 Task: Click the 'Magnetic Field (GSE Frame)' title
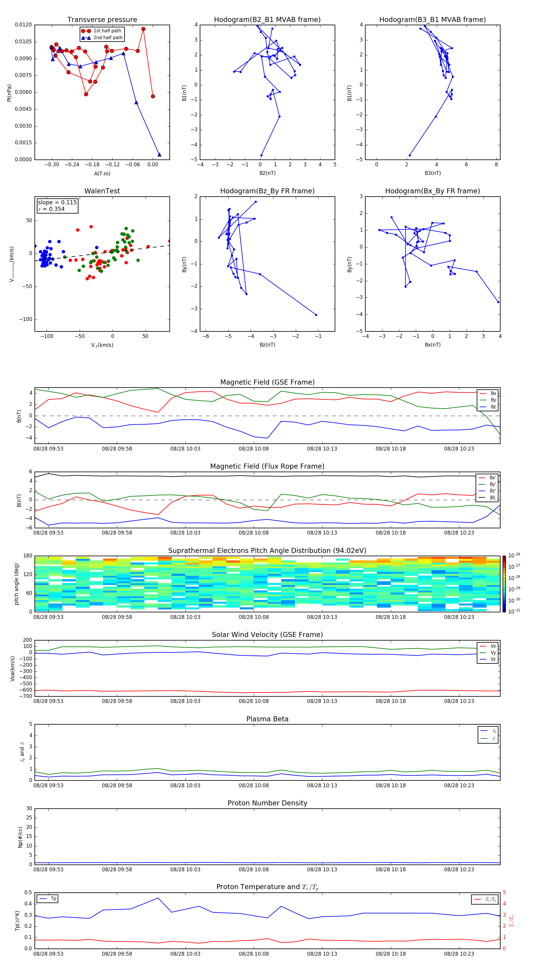[267, 382]
